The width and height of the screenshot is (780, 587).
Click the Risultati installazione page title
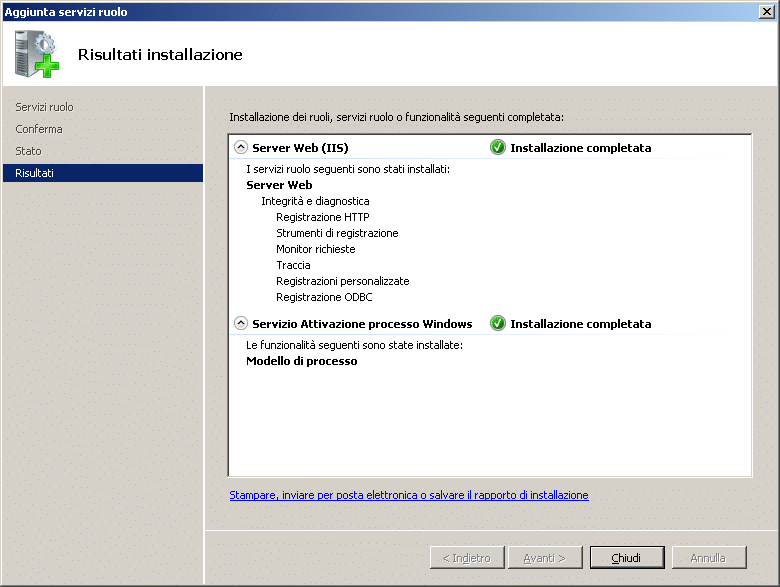[160, 54]
